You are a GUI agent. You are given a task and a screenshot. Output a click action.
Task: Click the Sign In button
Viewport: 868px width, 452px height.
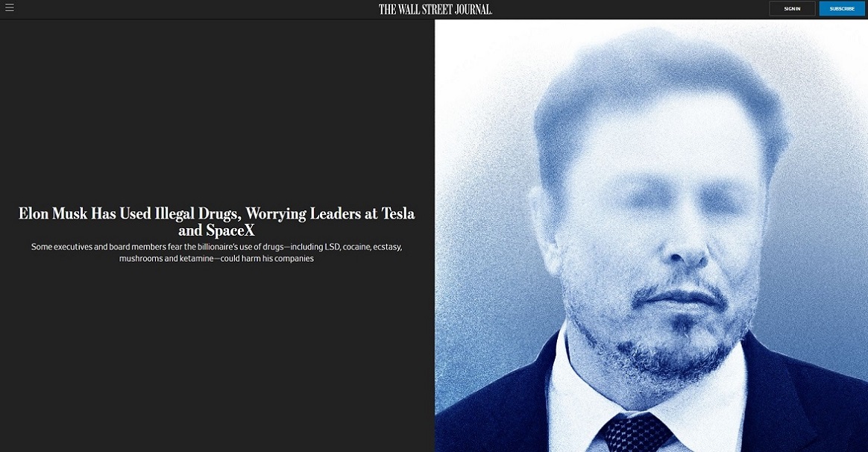click(x=792, y=8)
